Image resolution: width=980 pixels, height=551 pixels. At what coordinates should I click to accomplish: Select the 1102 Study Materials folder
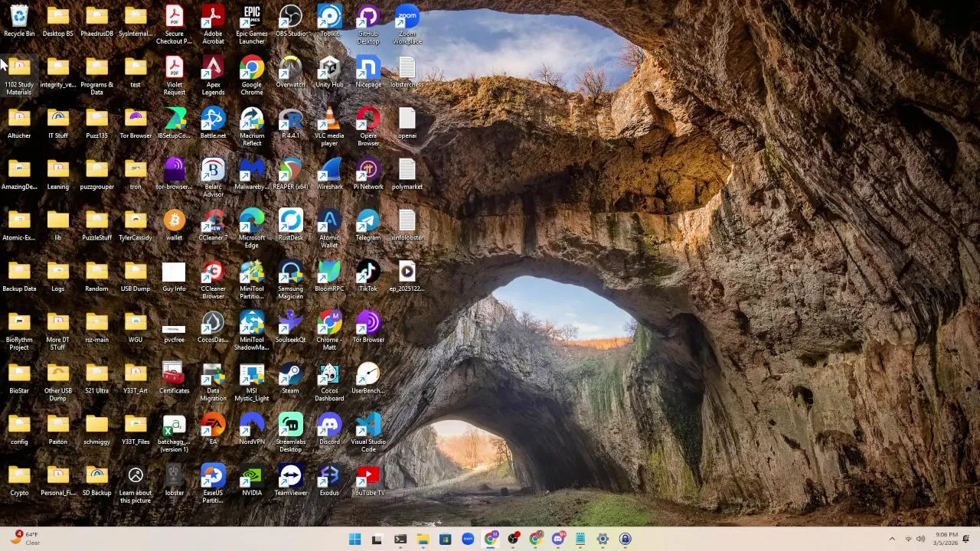19,76
